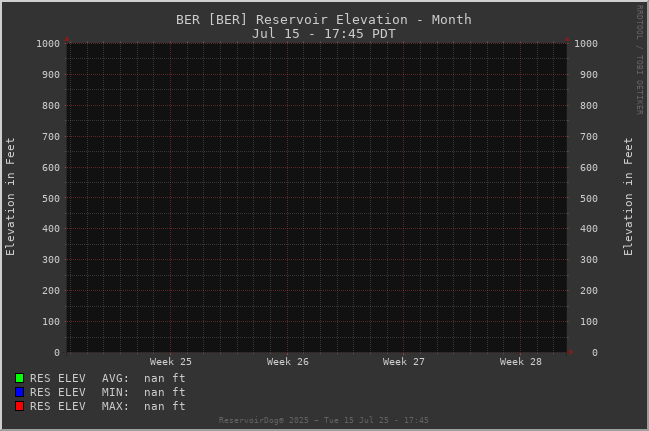
Task: Click the 'MAX: nan ft' legend value
Action: pos(144,406)
